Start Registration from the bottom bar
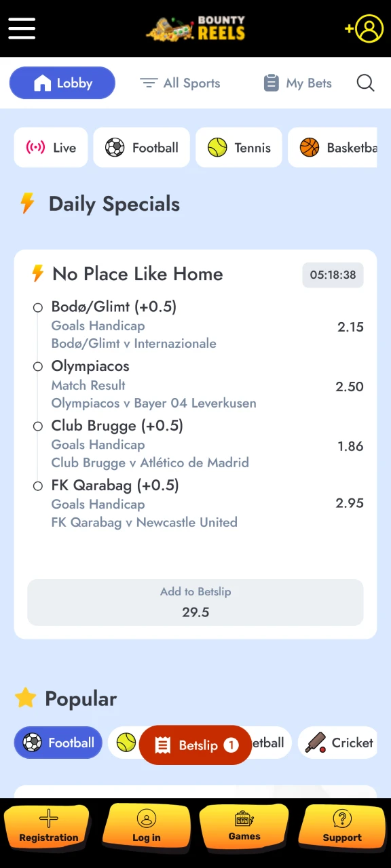 click(x=48, y=827)
